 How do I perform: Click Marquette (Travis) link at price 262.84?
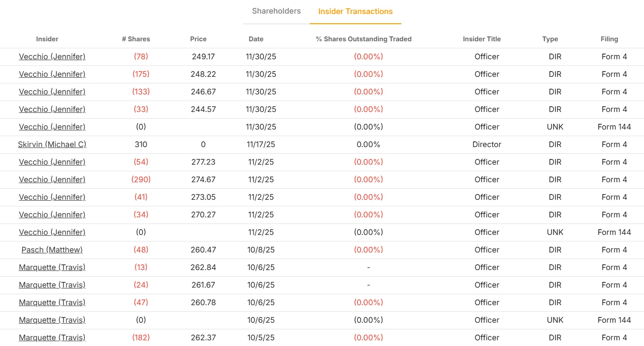(x=52, y=267)
